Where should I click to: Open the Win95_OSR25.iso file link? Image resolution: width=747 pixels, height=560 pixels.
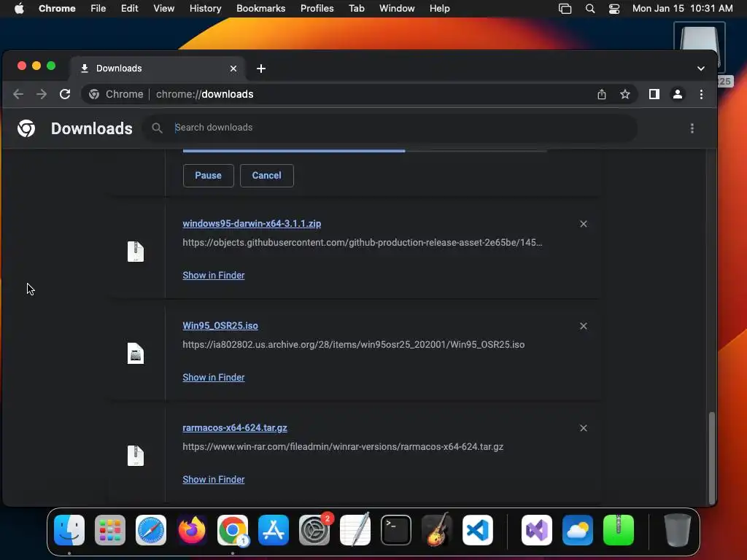[220, 326]
